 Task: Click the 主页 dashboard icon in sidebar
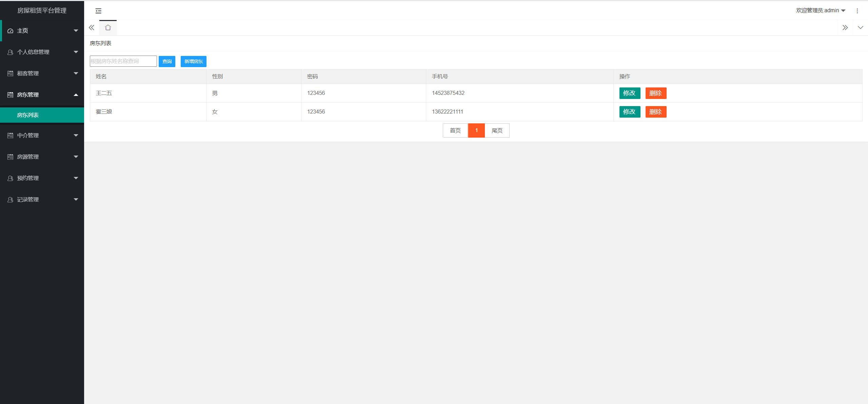(x=10, y=31)
